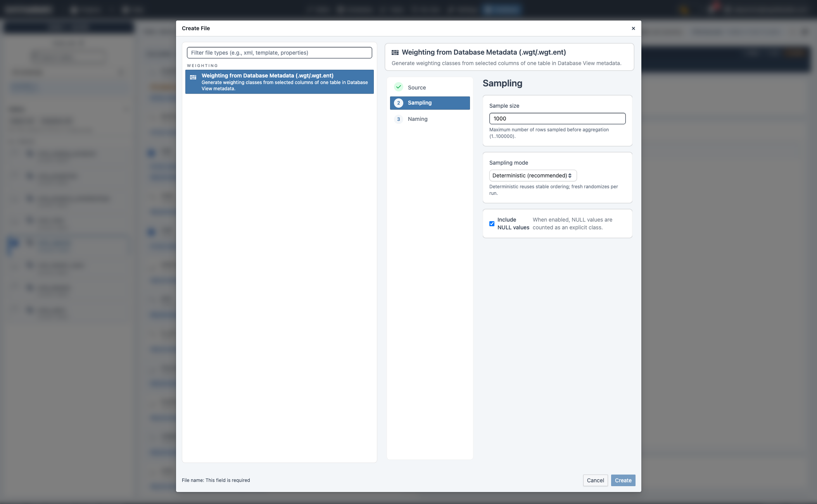Click the grid icon in the Weighting list entry
The image size is (817, 504).
(x=193, y=77)
